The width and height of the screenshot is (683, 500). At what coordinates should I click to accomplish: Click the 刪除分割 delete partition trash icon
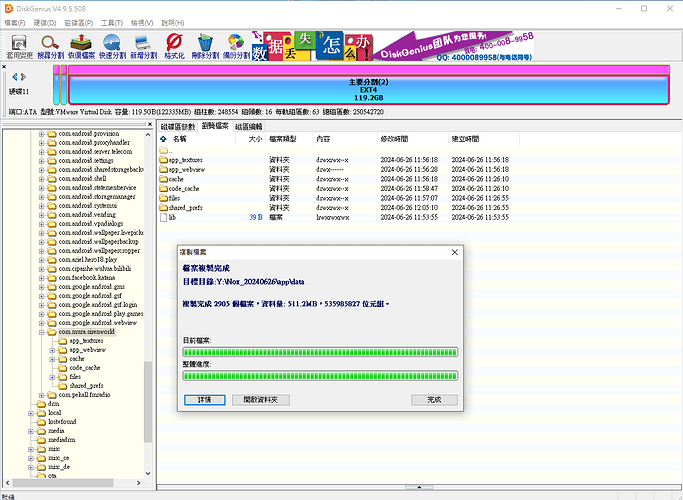(x=205, y=47)
